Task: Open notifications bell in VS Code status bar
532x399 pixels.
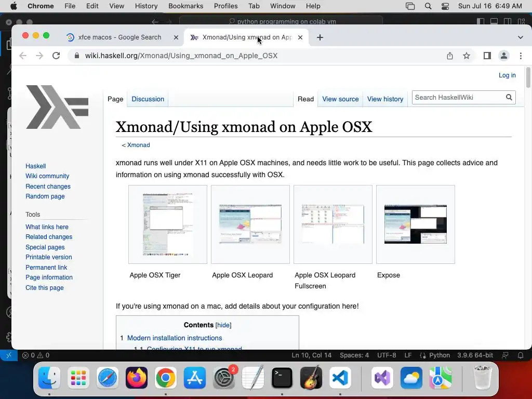Action: point(521,355)
